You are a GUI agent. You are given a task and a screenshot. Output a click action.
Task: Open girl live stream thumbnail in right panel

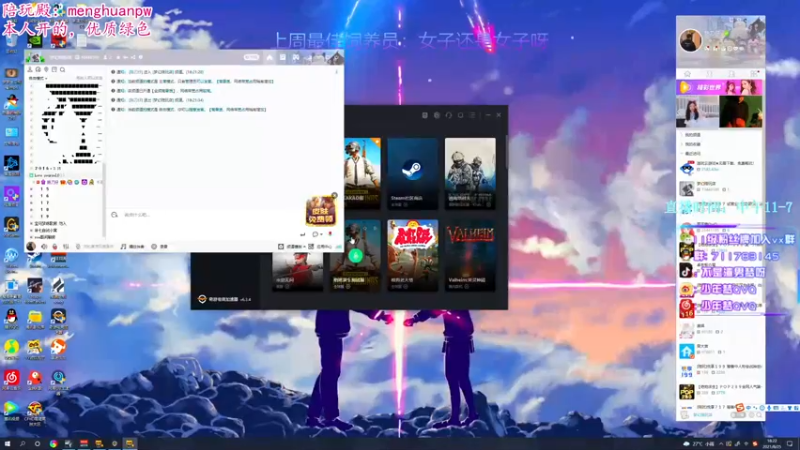pos(697,111)
